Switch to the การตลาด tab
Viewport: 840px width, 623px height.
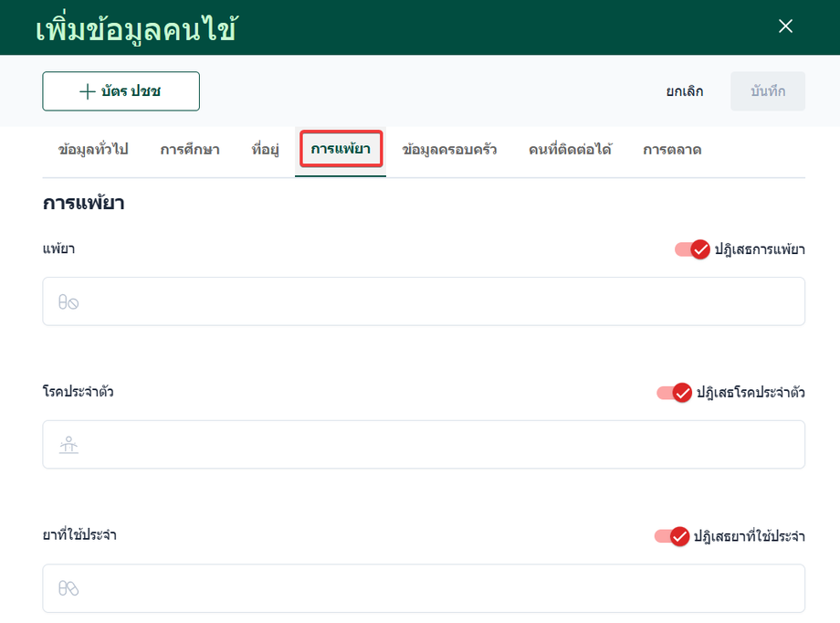tap(672, 150)
